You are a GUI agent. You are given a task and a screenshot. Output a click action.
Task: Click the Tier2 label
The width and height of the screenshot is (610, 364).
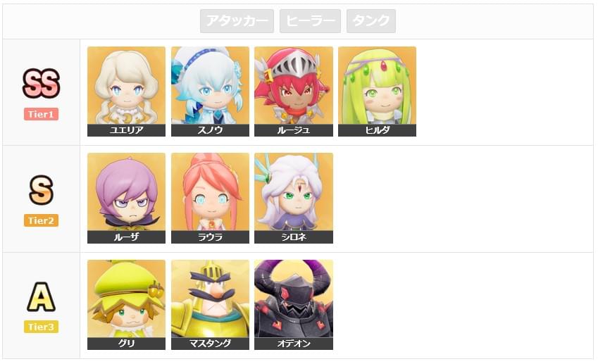coord(42,220)
